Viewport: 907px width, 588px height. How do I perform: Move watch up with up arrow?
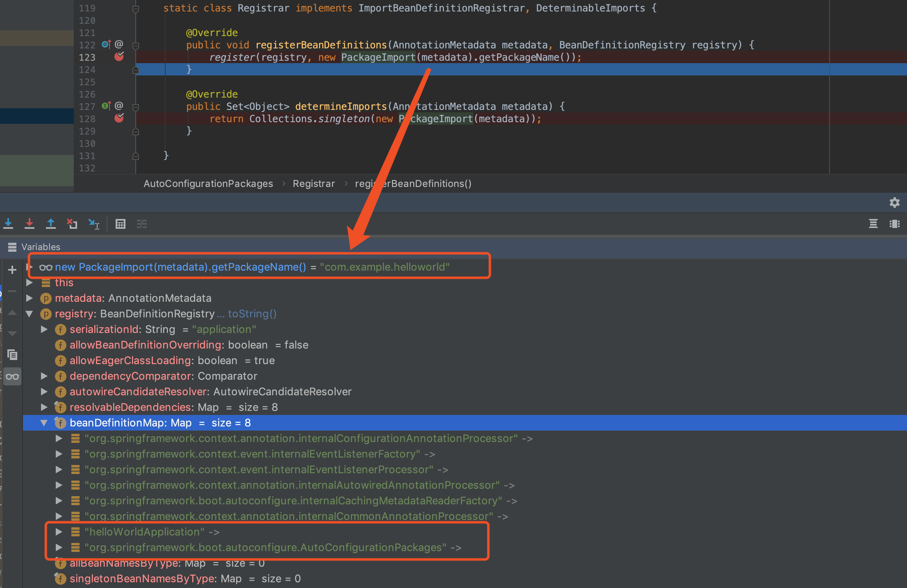point(12,313)
